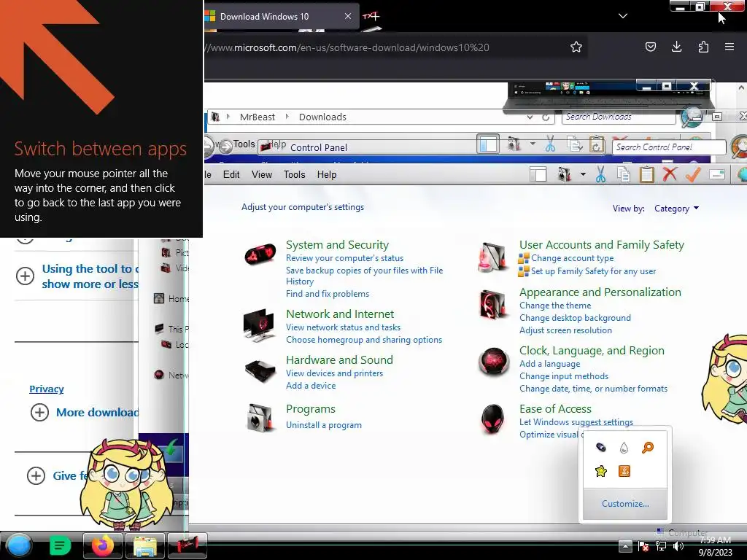Open Firefox from the taskbar
The width and height of the screenshot is (747, 560).
(x=102, y=545)
